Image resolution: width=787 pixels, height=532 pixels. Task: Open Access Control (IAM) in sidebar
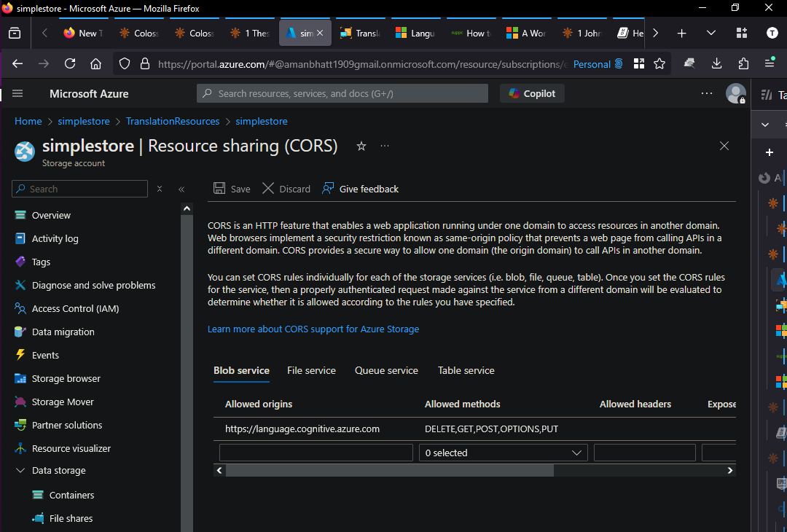pos(75,308)
